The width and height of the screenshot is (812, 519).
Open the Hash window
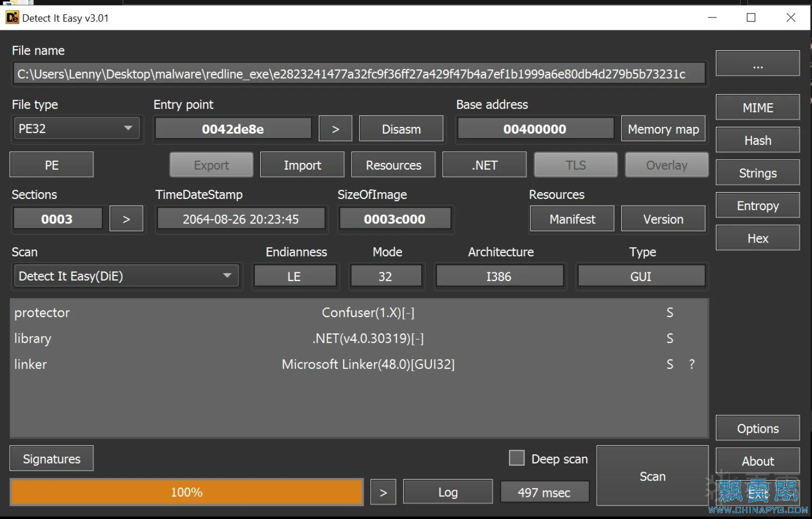click(758, 140)
